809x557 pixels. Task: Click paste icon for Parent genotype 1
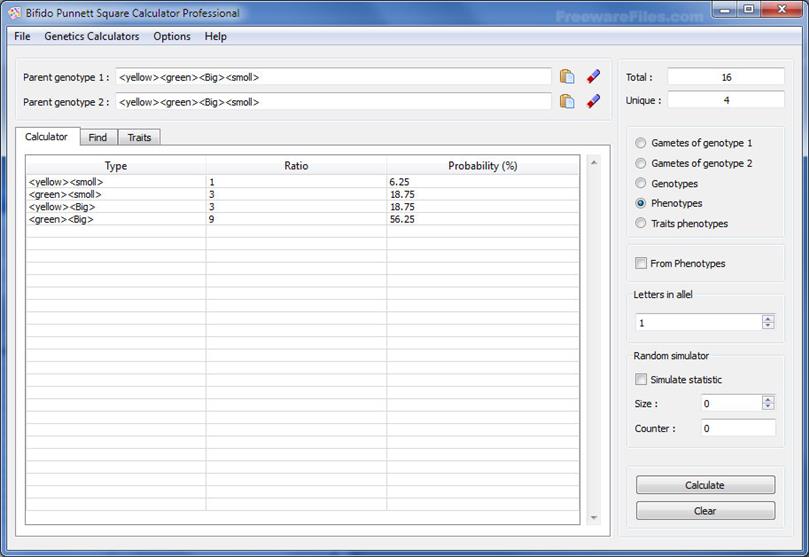[567, 76]
